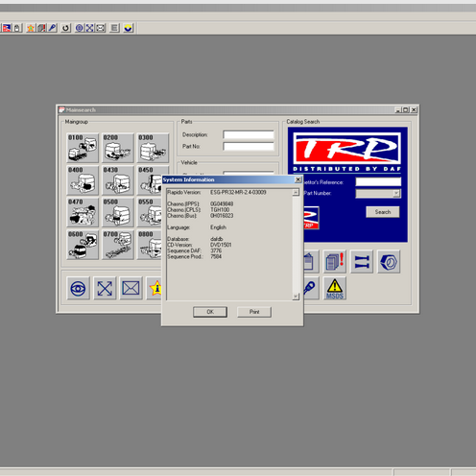Image resolution: width=476 pixels, height=476 pixels.
Task: Expand the Part Number dropdown
Action: (x=396, y=193)
